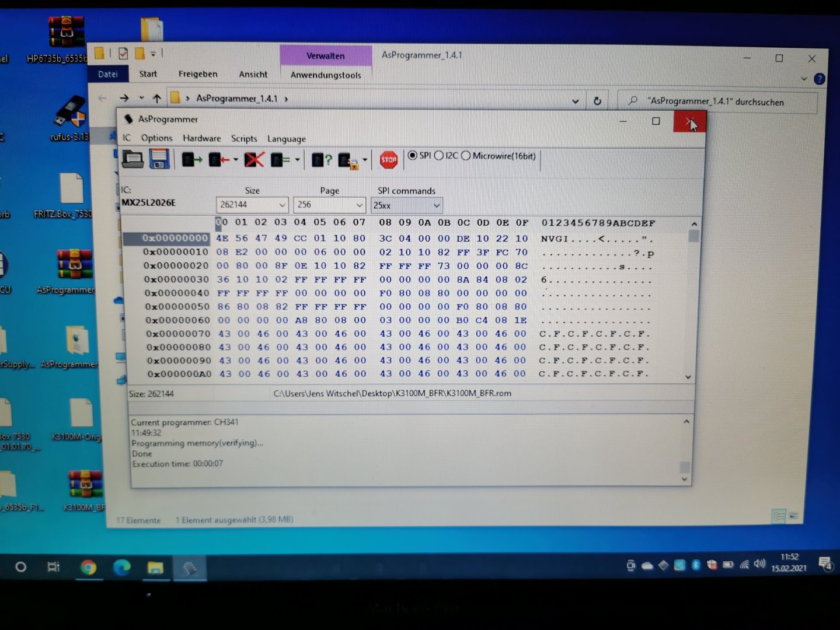The image size is (840, 630).
Task: Click the Explorer search box
Action: (717, 101)
